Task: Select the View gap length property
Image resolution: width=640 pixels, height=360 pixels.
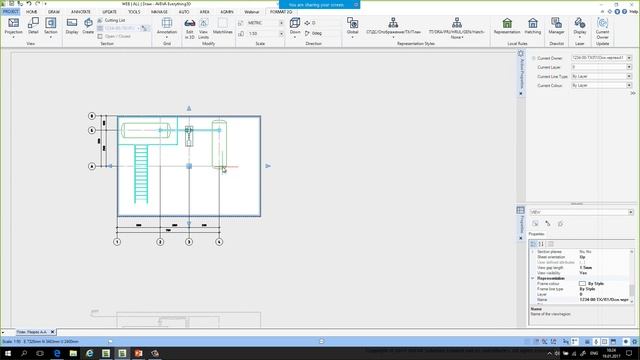Action: tap(580, 267)
